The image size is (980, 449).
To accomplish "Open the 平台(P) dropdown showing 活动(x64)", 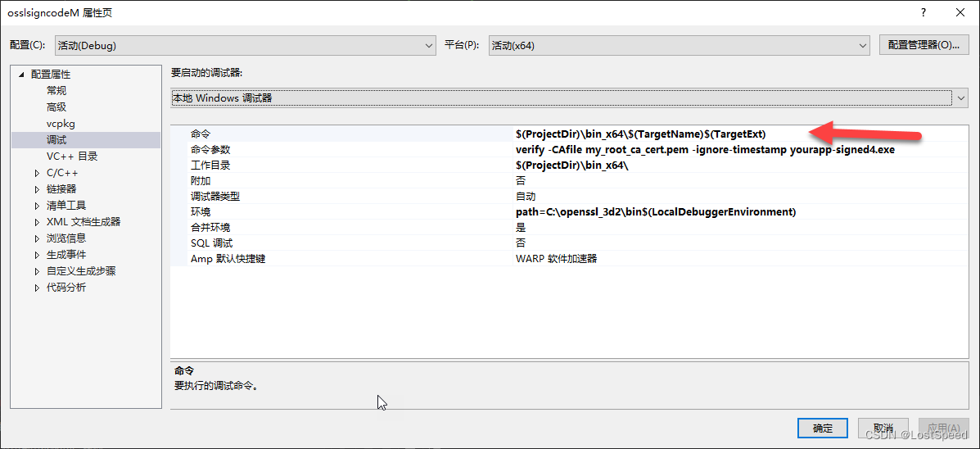I will tap(680, 45).
